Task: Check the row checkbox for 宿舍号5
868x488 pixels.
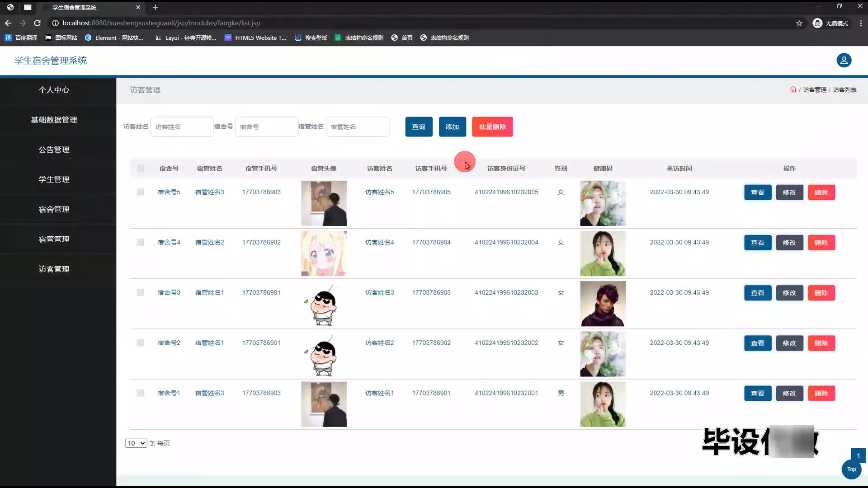Action: point(141,192)
